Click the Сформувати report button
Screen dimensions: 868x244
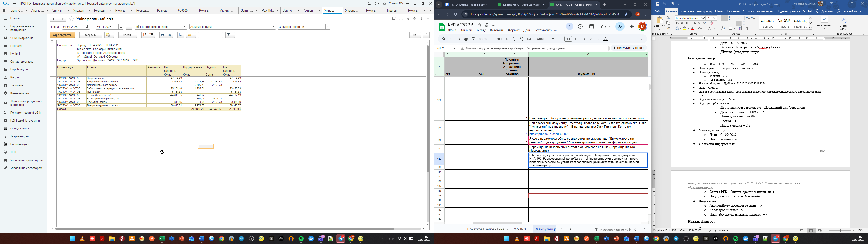(x=62, y=35)
